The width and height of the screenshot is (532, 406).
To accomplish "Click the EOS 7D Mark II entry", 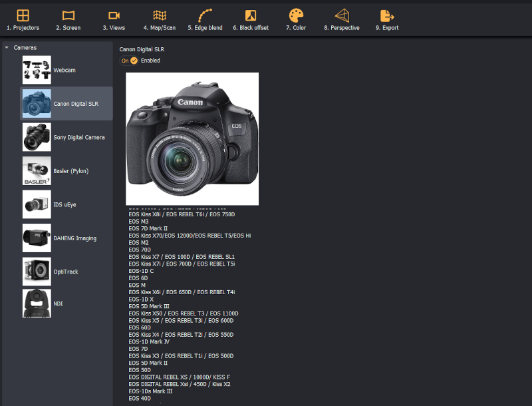I will 148,228.
